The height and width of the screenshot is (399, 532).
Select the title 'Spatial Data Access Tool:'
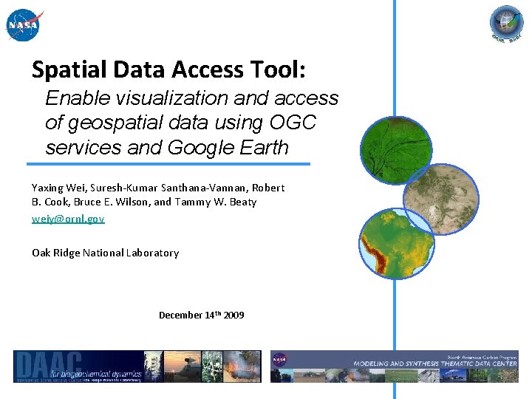point(168,69)
